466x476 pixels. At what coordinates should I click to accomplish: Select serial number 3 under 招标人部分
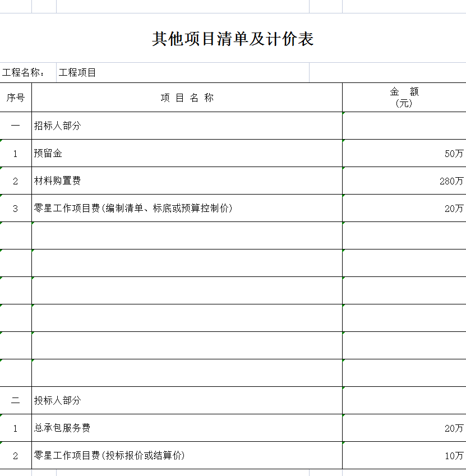(16, 208)
